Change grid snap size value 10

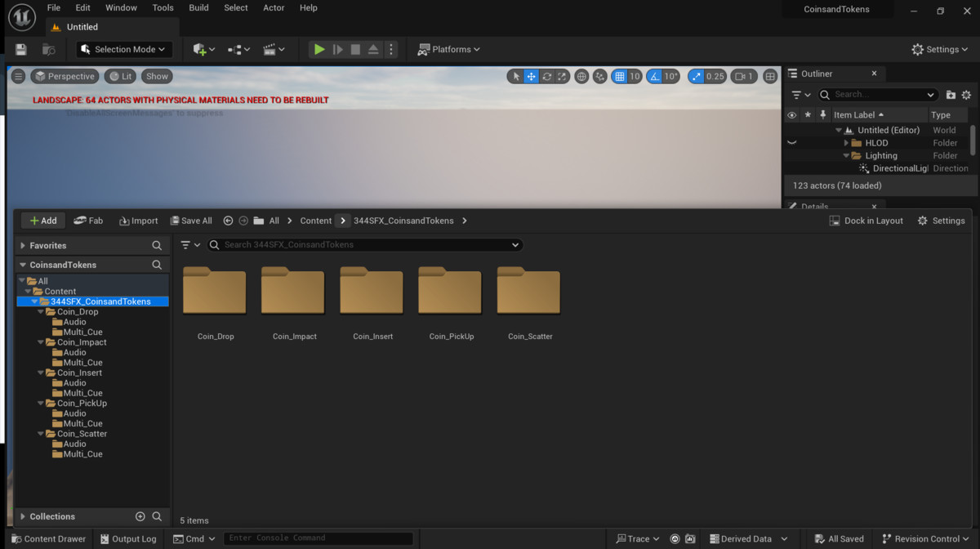(635, 77)
